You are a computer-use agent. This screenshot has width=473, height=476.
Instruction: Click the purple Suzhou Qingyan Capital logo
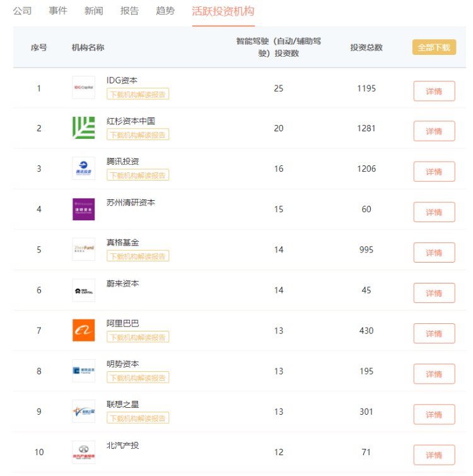click(x=83, y=209)
